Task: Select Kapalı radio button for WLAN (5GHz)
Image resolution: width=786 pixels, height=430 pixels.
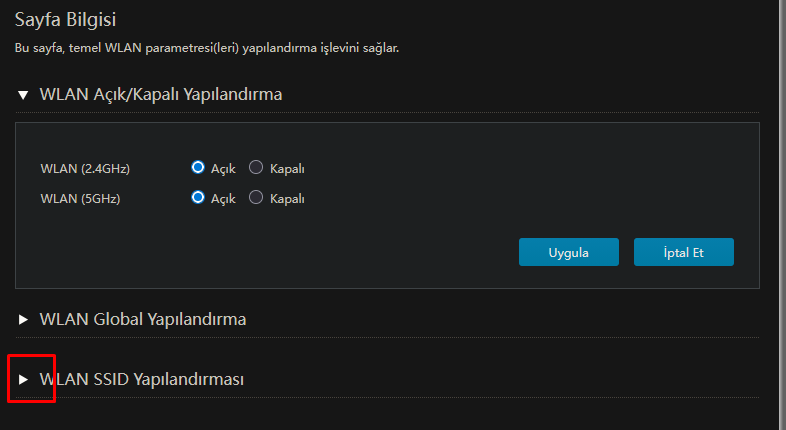Action: [256, 197]
